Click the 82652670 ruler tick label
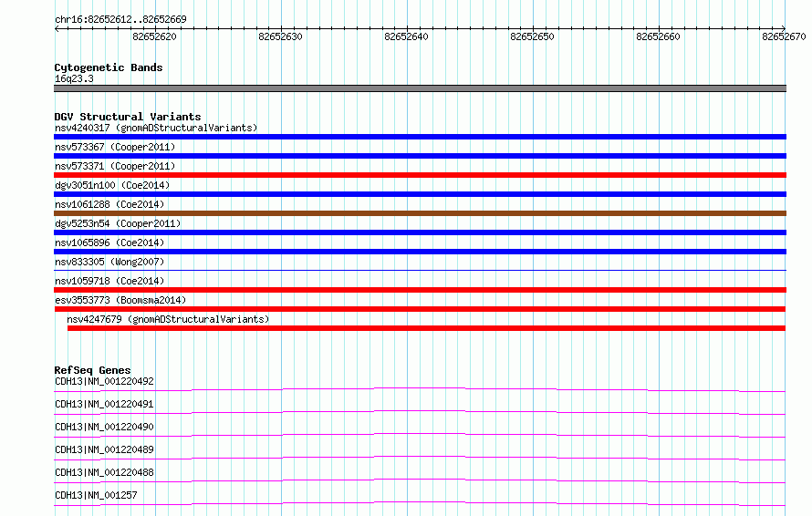812x516 pixels. point(784,36)
